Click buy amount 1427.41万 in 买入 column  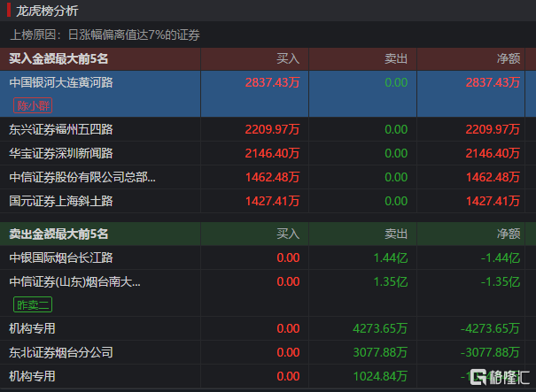click(x=273, y=201)
